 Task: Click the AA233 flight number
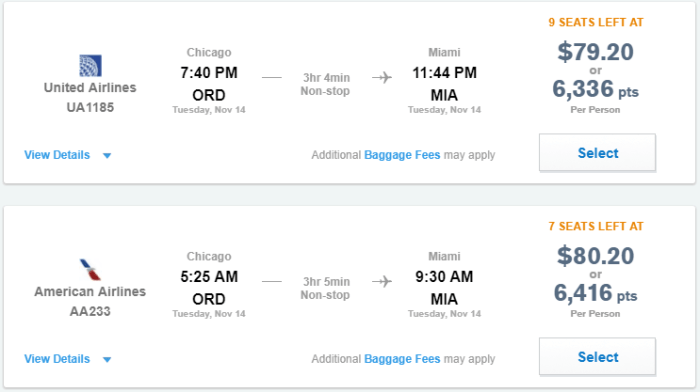tap(90, 311)
